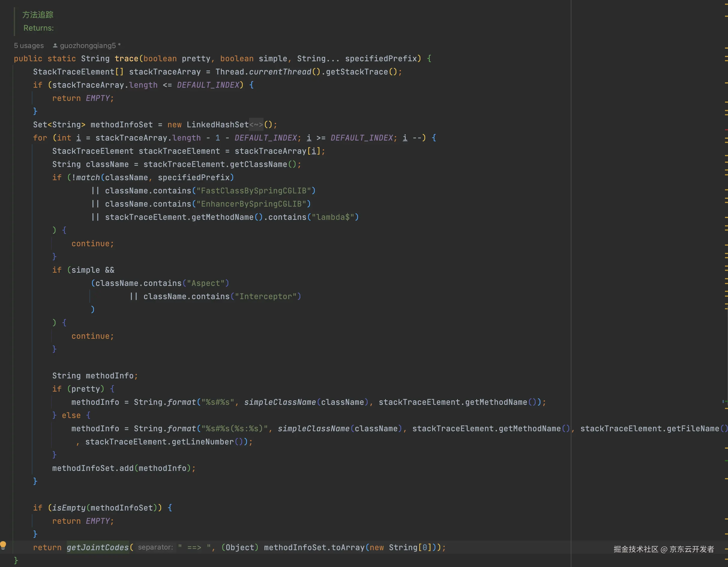This screenshot has height=567, width=728.
Task: Open the '5 usages' inlay hint
Action: tap(29, 45)
